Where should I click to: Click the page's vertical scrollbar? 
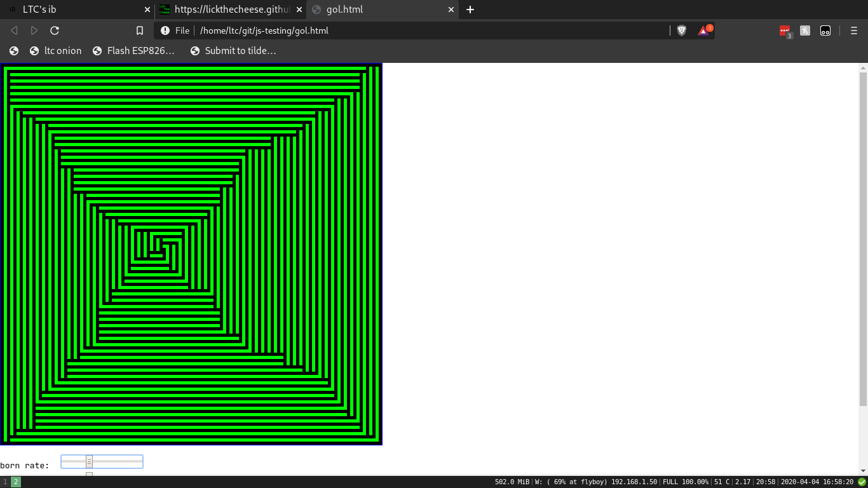tap(863, 238)
